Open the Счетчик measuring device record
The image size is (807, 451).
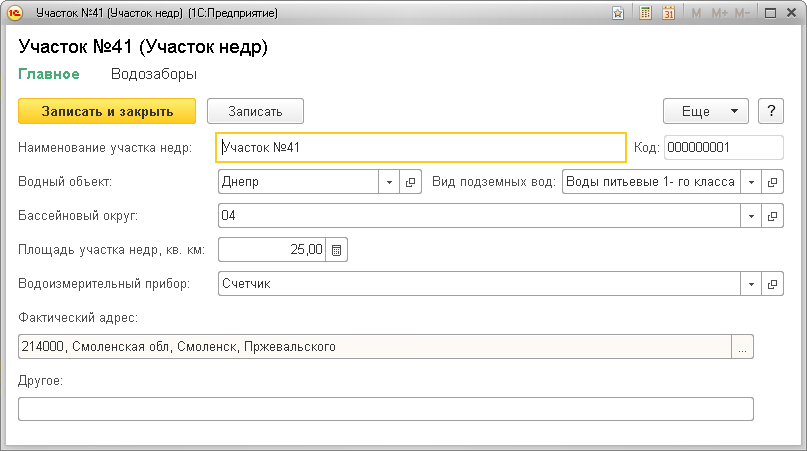tap(772, 284)
